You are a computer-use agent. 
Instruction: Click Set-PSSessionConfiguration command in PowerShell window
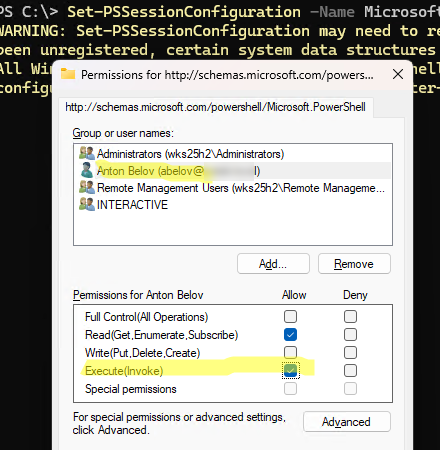tap(184, 12)
